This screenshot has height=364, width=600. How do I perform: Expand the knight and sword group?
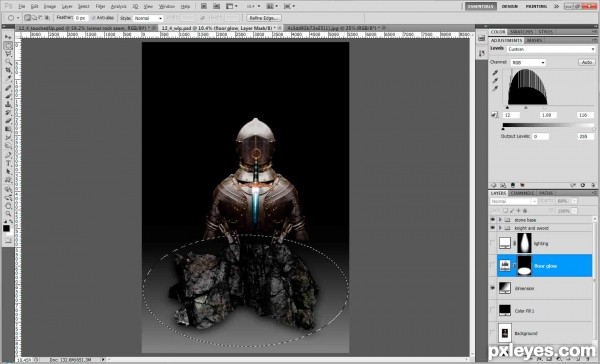point(500,228)
